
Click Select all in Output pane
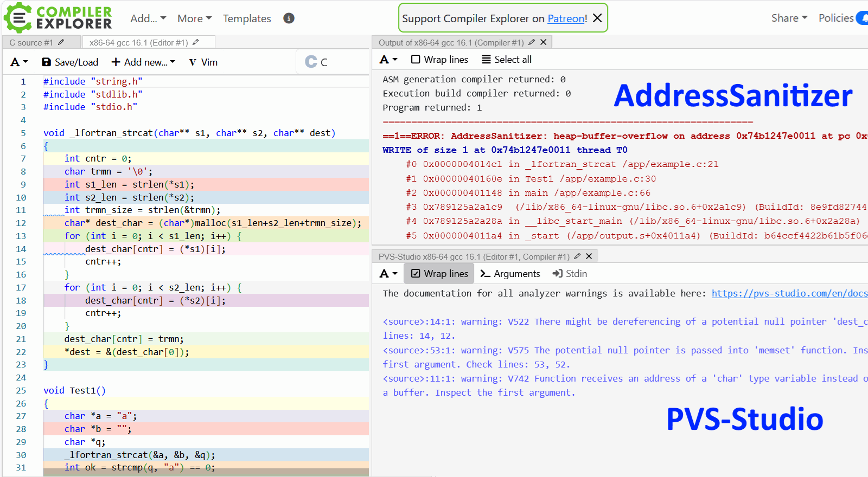pos(507,60)
